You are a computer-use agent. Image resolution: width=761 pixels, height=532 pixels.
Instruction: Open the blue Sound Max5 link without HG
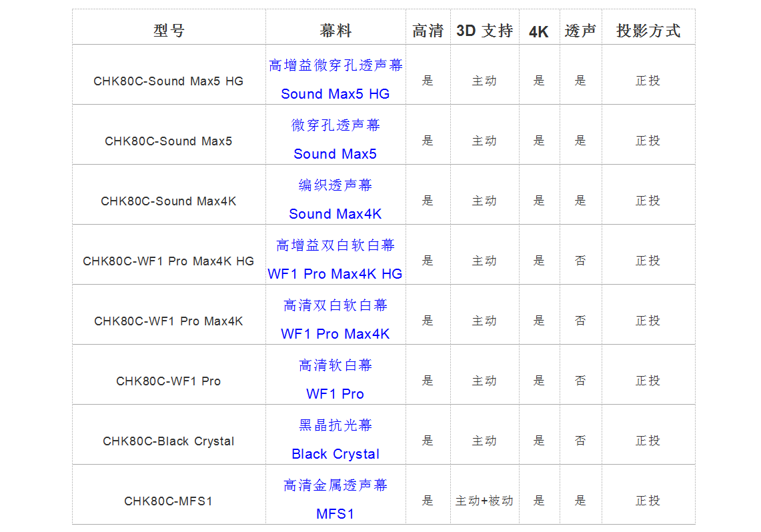tap(335, 154)
